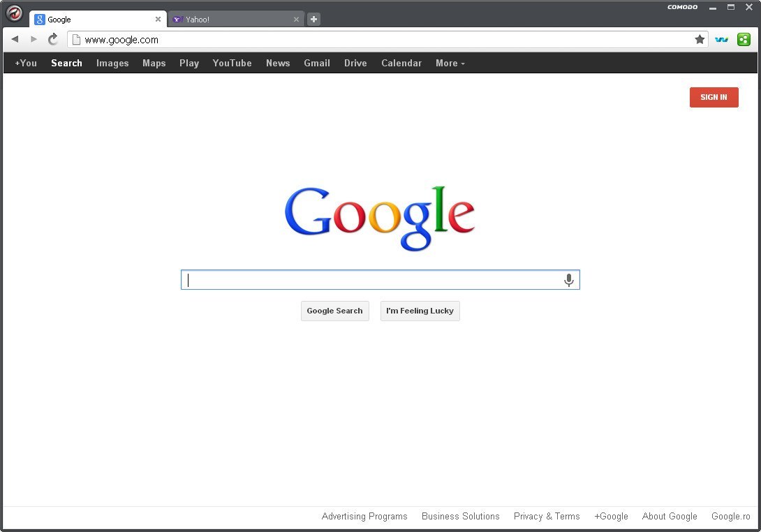This screenshot has height=532, width=761.
Task: Click the page icon in the address bar
Action: [x=77, y=40]
